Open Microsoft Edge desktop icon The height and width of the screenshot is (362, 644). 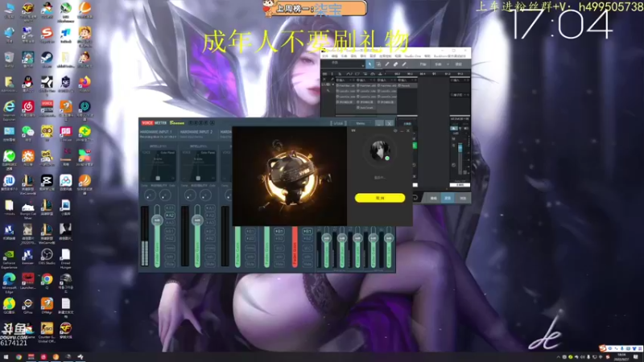[9, 279]
